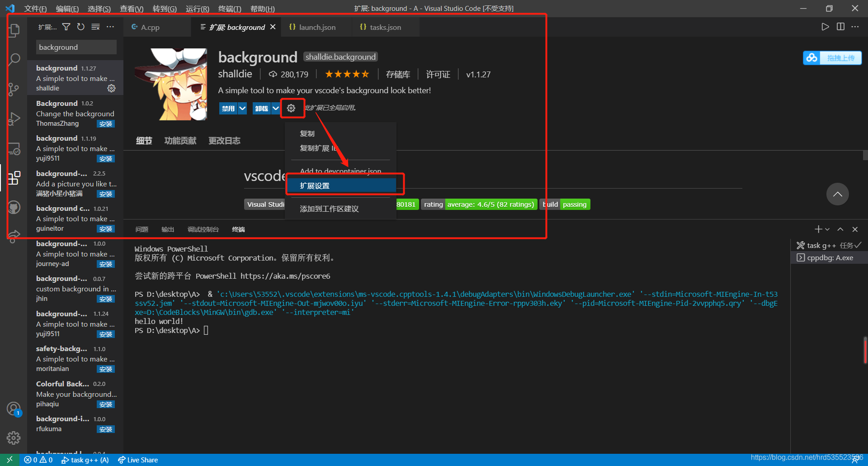Switch to the launch.json tab

pyautogui.click(x=317, y=27)
